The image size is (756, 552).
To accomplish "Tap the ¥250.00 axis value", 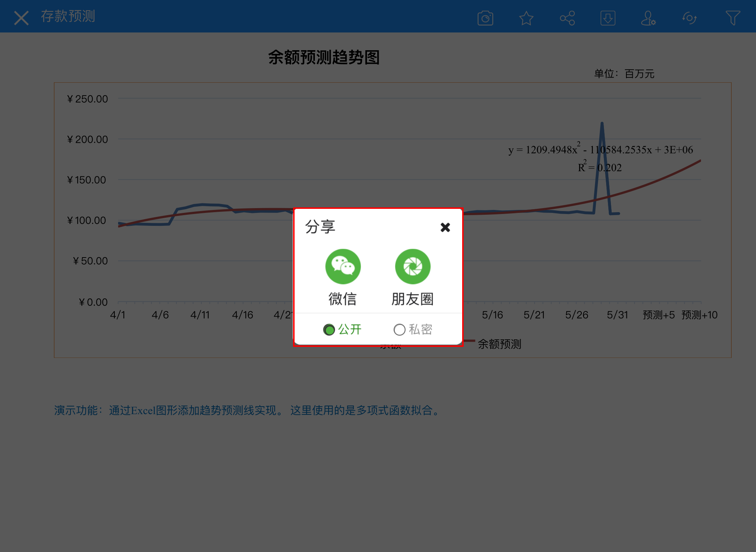I will (87, 99).
